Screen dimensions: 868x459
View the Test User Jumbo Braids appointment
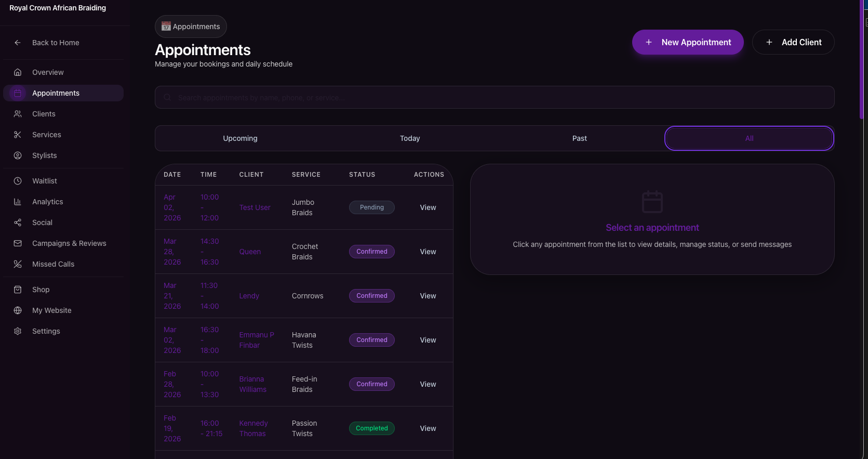click(x=428, y=207)
